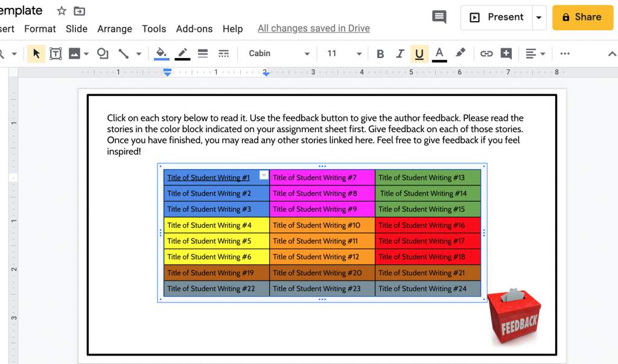Image resolution: width=618 pixels, height=364 pixels.
Task: Select cell Title of Student Writing #18
Action: pyautogui.click(x=428, y=257)
